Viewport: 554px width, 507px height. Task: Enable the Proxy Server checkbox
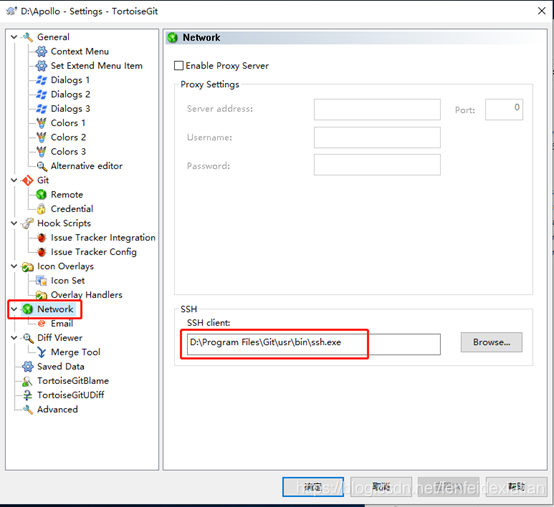[179, 66]
